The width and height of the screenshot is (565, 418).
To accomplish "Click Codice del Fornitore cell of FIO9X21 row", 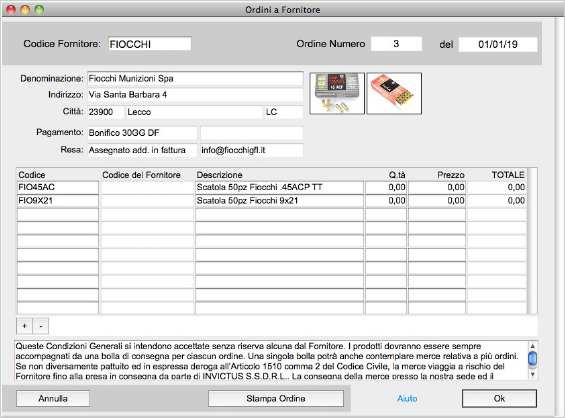I will tap(147, 201).
